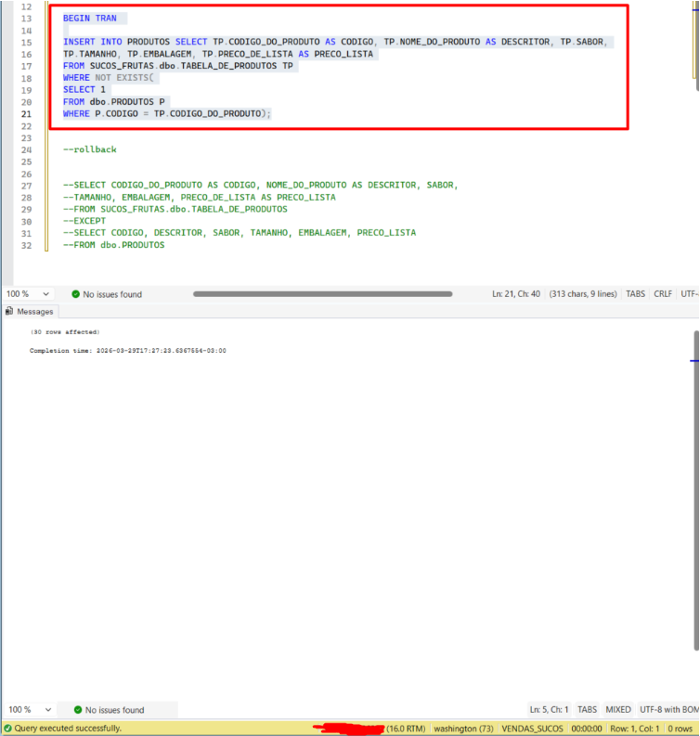
Task: Click the CRLF line ending setting
Action: (x=663, y=294)
